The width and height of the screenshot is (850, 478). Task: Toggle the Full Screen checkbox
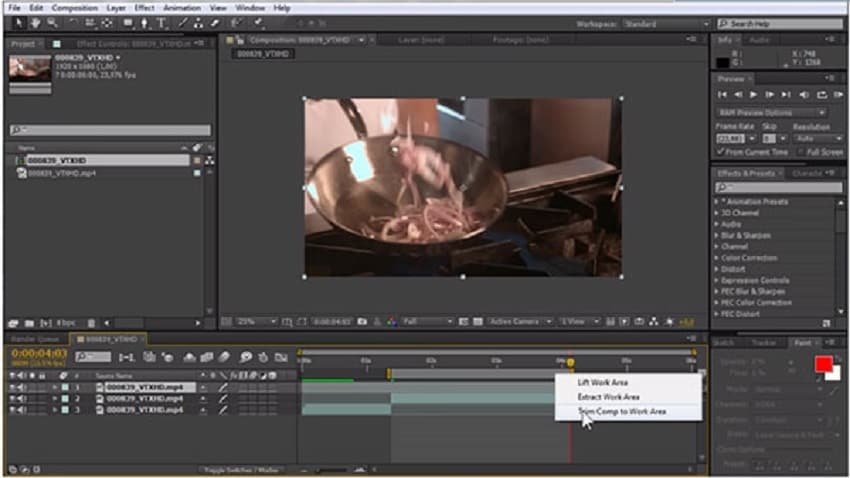800,152
